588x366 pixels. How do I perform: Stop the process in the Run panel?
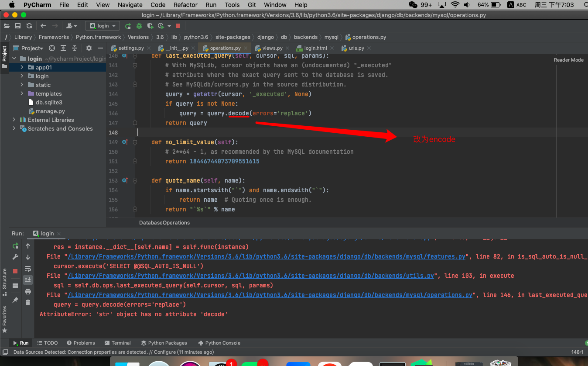(x=16, y=271)
